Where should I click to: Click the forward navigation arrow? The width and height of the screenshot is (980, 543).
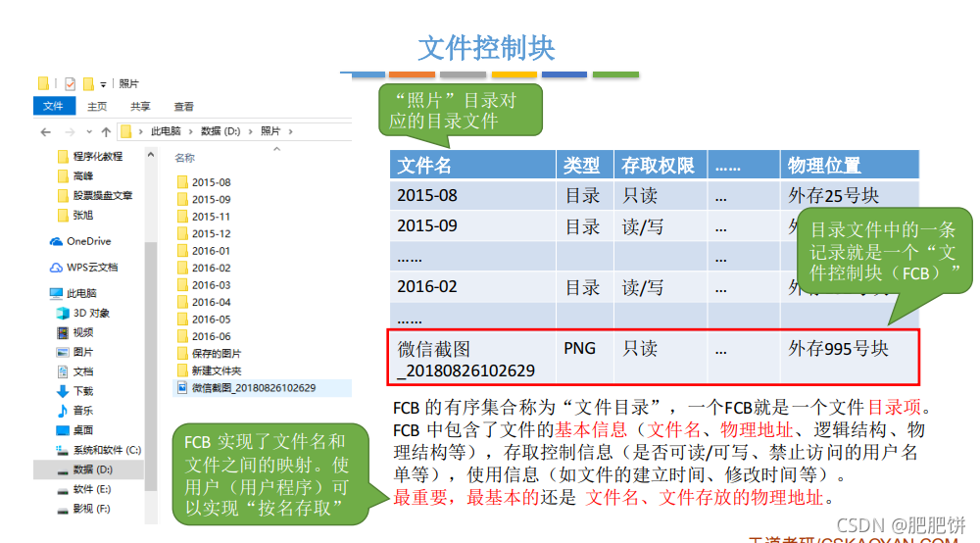click(x=70, y=132)
